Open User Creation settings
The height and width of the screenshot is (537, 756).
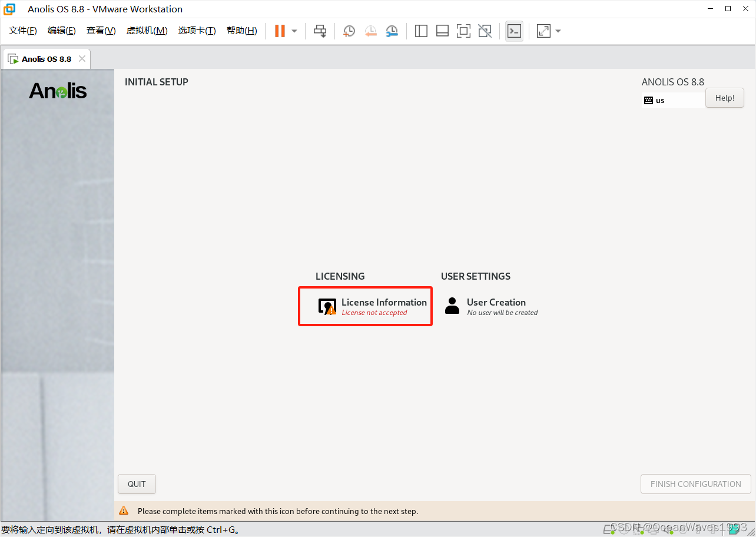[x=491, y=306]
